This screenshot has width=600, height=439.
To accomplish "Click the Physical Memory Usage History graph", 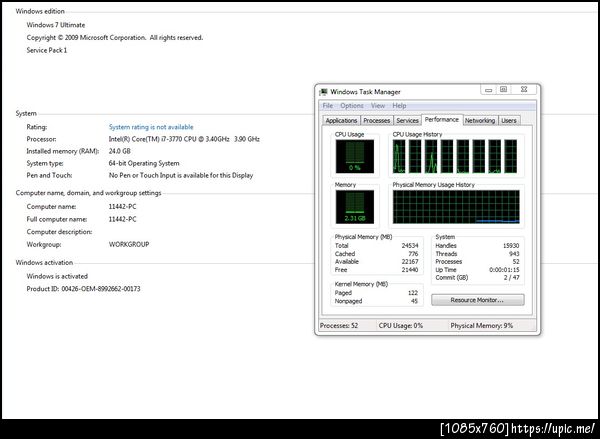I will pos(456,207).
